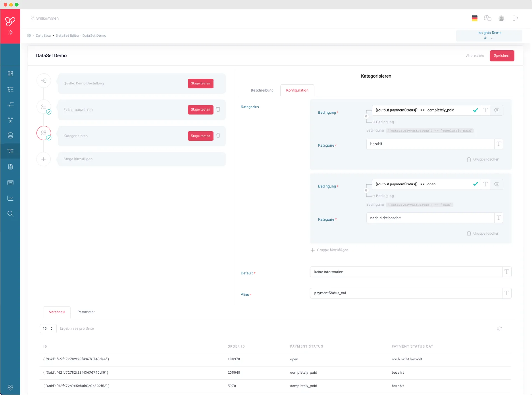The height and width of the screenshot is (395, 532).
Task: Confirm the open condition checkmark
Action: (x=475, y=184)
